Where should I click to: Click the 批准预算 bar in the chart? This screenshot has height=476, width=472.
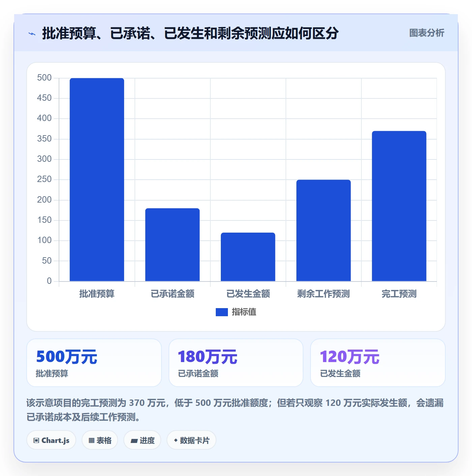[97, 180]
